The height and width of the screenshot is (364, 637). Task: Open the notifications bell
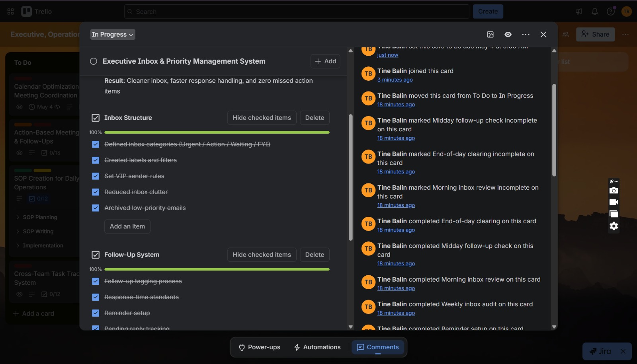click(595, 12)
